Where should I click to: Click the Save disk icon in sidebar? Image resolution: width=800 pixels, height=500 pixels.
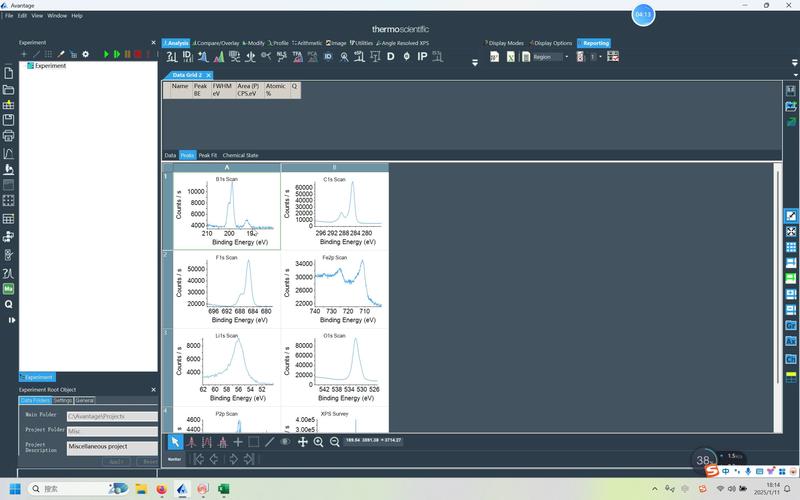coord(8,120)
